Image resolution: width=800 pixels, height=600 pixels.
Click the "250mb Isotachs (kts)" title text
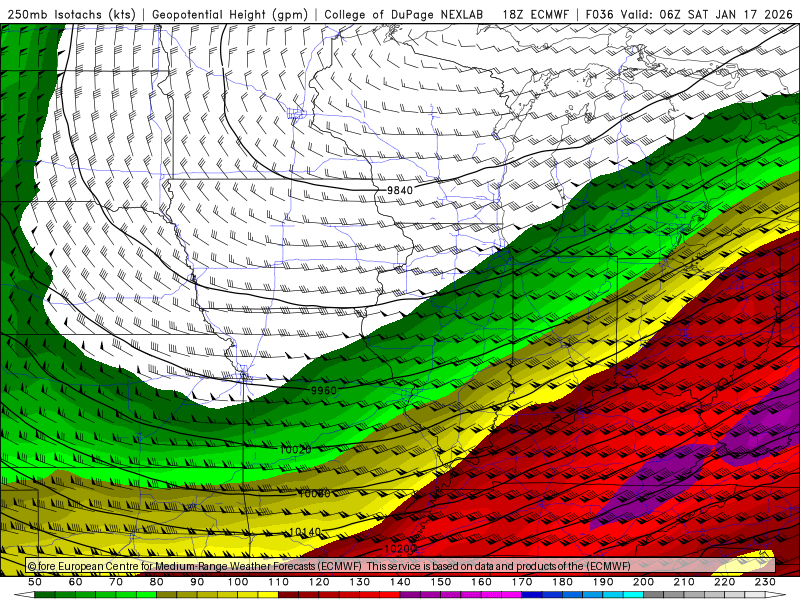click(x=72, y=14)
